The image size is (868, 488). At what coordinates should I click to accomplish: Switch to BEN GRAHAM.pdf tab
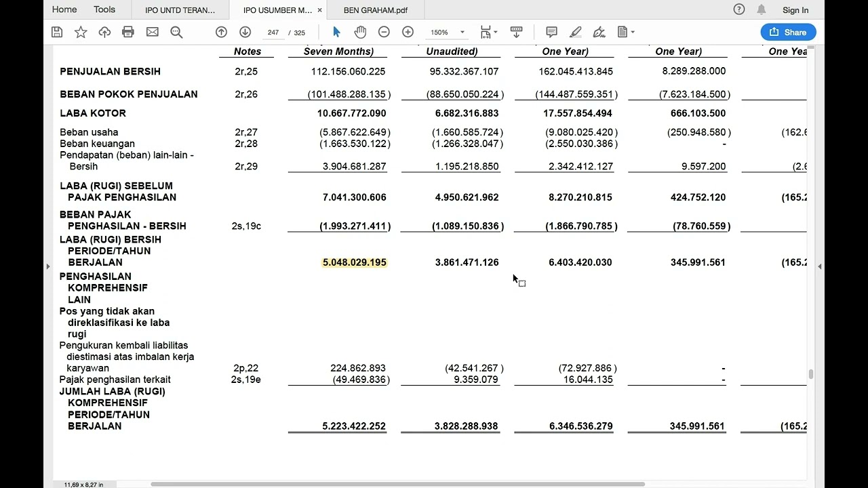point(376,10)
